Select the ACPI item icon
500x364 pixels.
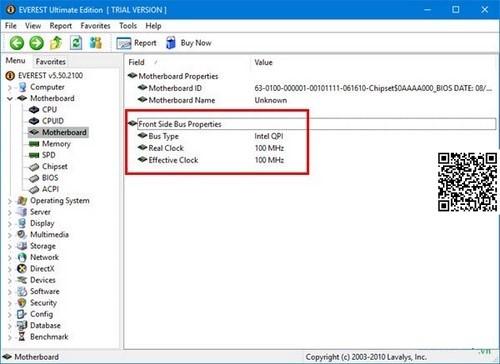pyautogui.click(x=34, y=190)
